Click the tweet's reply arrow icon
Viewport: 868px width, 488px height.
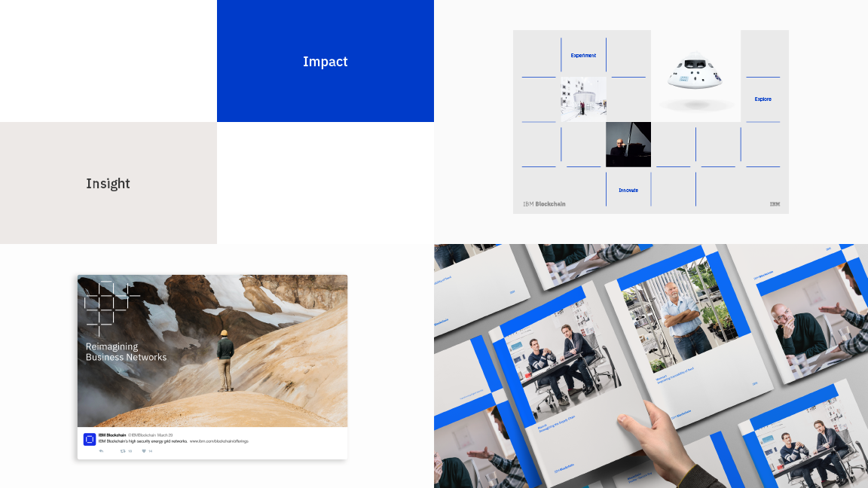pyautogui.click(x=101, y=451)
